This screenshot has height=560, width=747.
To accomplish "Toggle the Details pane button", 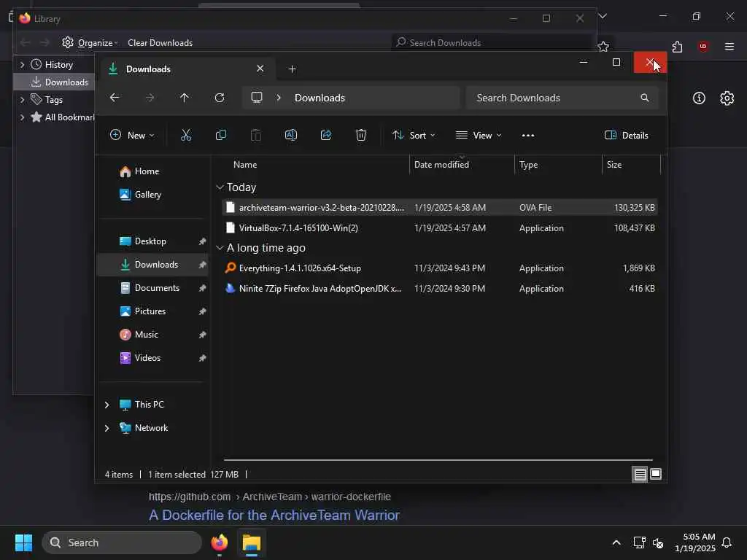I will pos(626,135).
